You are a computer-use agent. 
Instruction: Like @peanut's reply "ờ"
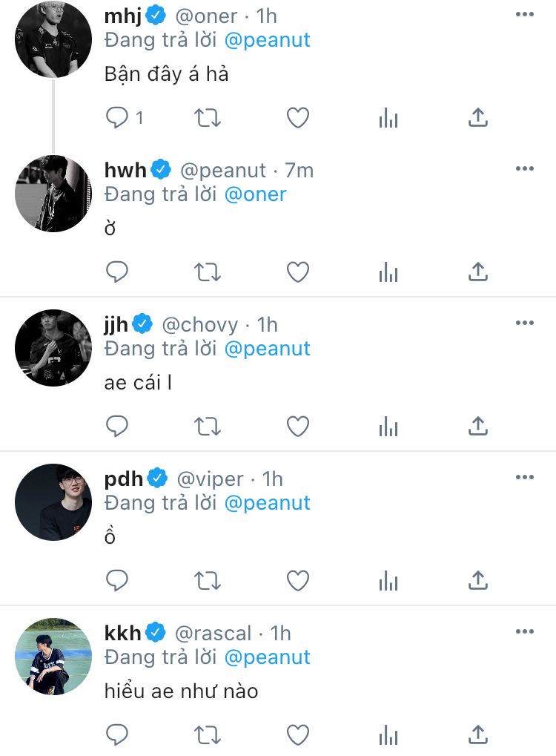coord(298,272)
